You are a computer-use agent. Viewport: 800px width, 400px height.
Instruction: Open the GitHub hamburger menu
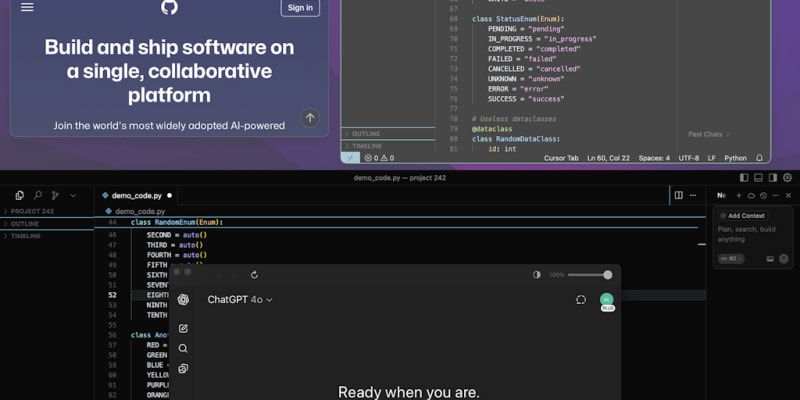point(27,7)
